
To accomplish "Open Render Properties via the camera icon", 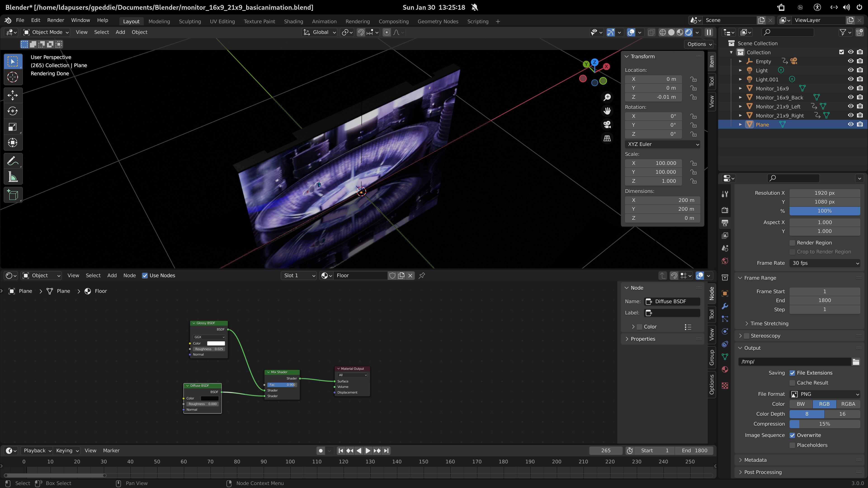I will [x=724, y=210].
